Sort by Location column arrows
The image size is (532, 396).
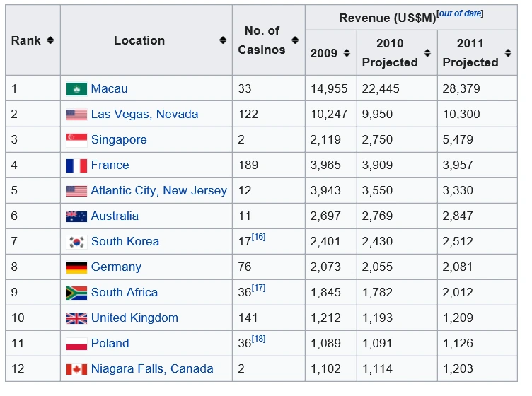(223, 40)
